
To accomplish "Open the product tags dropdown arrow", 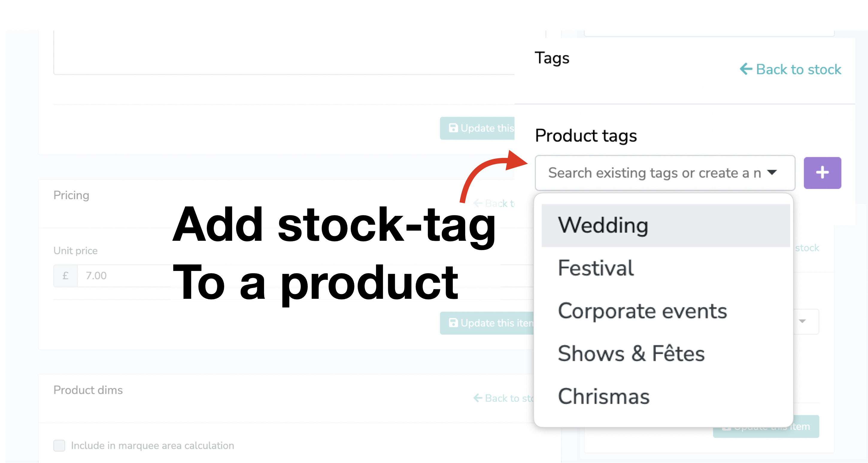I will pos(772,173).
